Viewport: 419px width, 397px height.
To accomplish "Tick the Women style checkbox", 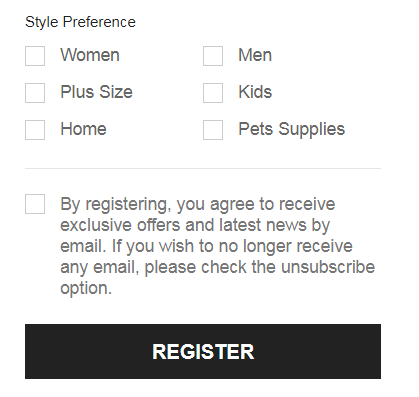I will pos(35,56).
